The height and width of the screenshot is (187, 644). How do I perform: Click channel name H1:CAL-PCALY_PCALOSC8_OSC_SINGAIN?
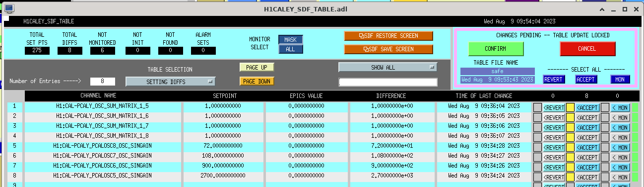click(102, 146)
